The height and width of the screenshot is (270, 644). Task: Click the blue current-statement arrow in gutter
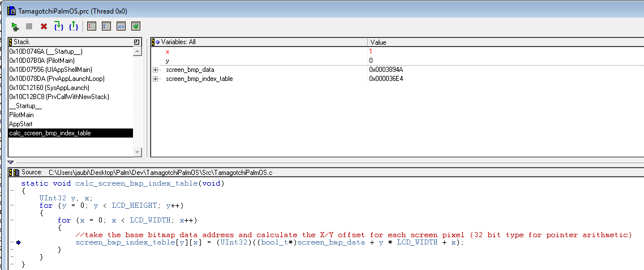click(x=19, y=243)
